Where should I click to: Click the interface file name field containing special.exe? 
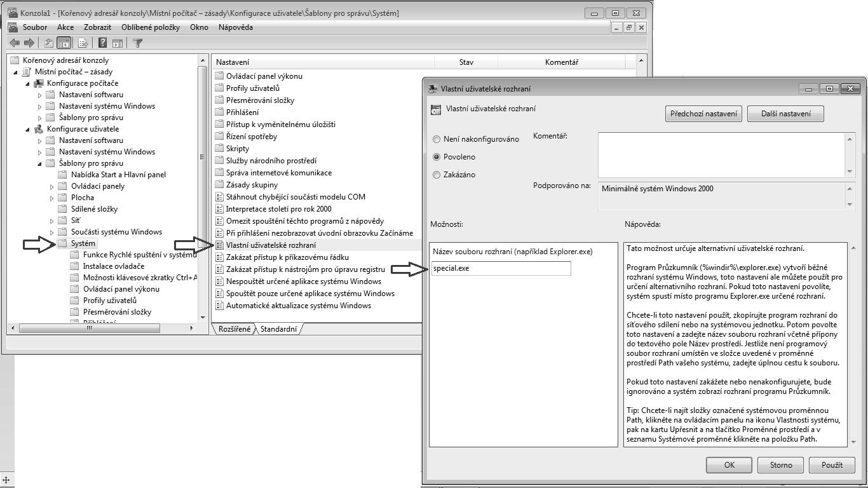tap(501, 268)
